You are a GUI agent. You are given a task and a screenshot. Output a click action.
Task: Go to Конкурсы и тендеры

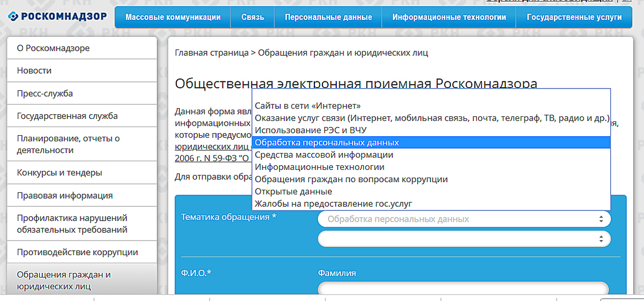click(x=82, y=173)
